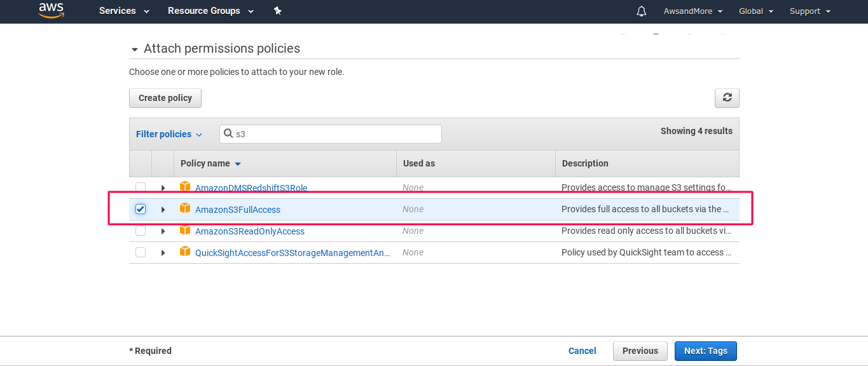The height and width of the screenshot is (366, 868).
Task: Click 'Provides access to manage S3 settings' description
Action: 646,187
